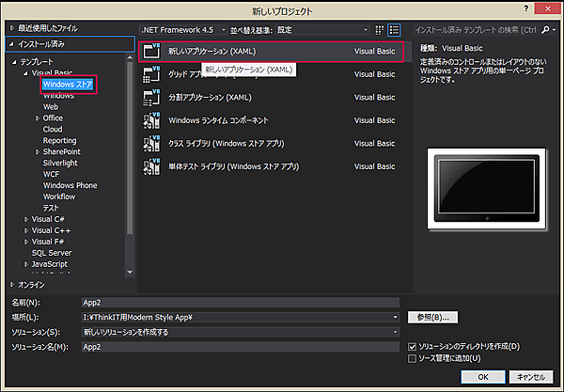
Task: Expand the Visual C# tree node
Action: 25,219
